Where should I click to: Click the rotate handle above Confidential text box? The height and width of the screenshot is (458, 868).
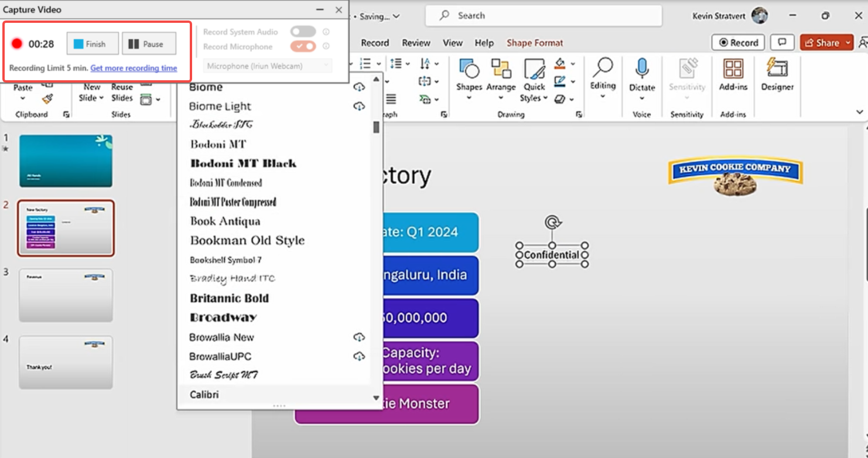tap(552, 222)
